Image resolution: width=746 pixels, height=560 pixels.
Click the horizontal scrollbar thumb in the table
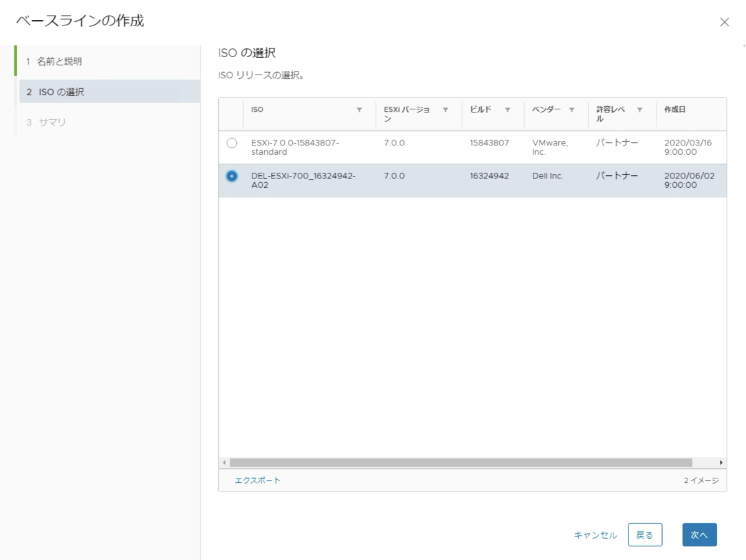[461, 463]
